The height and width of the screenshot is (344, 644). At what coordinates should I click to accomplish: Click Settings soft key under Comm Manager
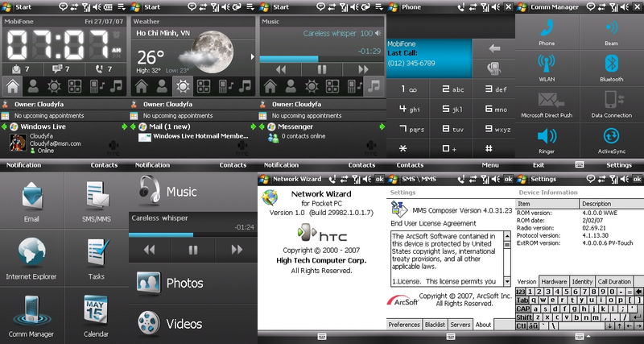[619, 165]
